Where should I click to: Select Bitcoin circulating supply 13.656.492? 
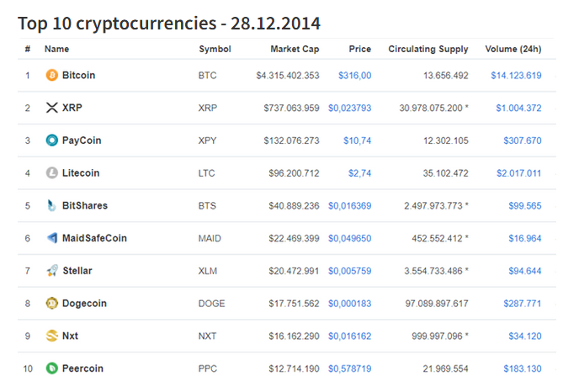446,76
